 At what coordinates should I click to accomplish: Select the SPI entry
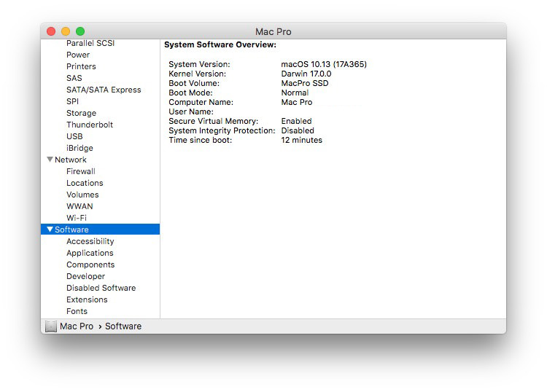(x=72, y=101)
